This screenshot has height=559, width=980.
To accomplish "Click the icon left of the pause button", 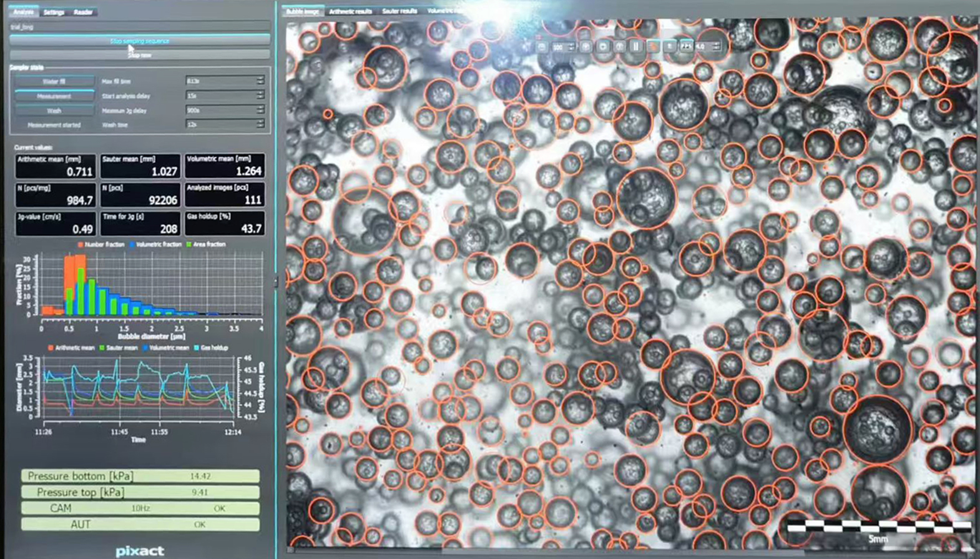I will click(x=619, y=46).
